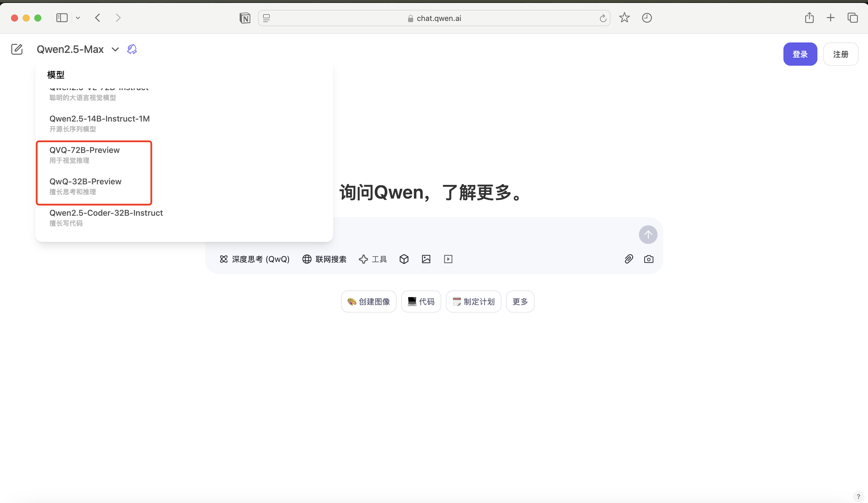Click the send arrow button

coord(648,235)
